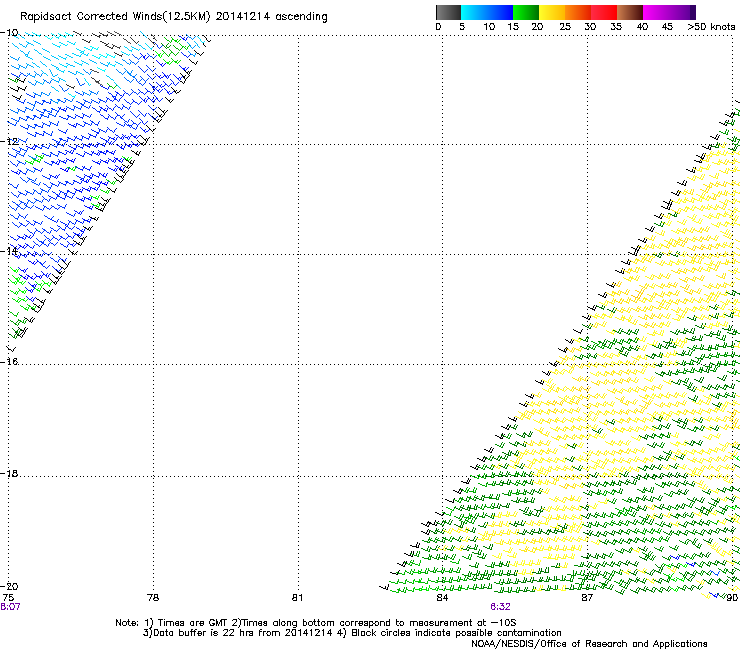Click the legend tick label '40'
Viewport: 740px width, 650px height.
[642, 27]
